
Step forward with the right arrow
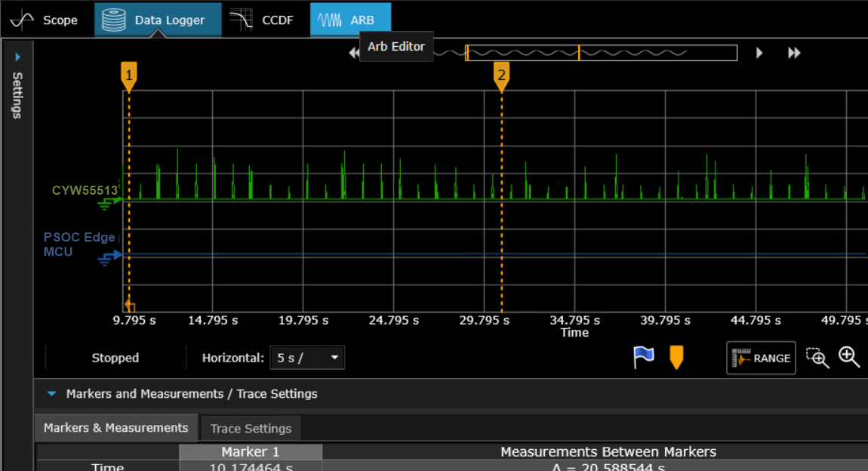(759, 53)
